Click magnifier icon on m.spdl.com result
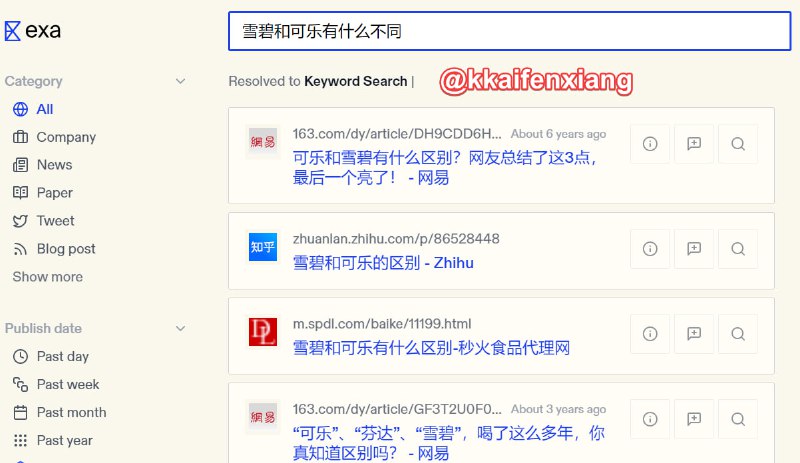This screenshot has height=463, width=800. (x=738, y=333)
